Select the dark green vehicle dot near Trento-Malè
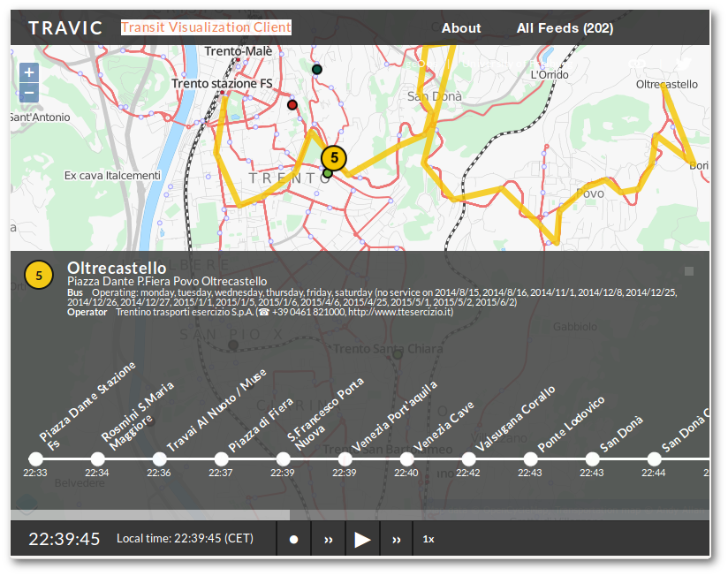 point(317,70)
